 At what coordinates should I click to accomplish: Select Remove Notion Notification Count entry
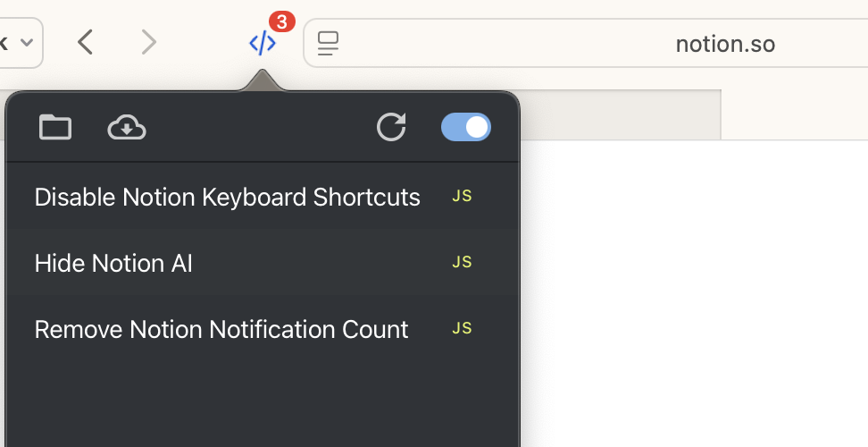[x=263, y=329]
